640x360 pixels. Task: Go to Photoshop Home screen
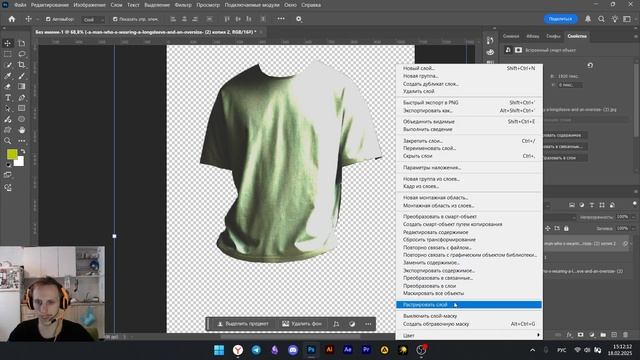(x=11, y=19)
